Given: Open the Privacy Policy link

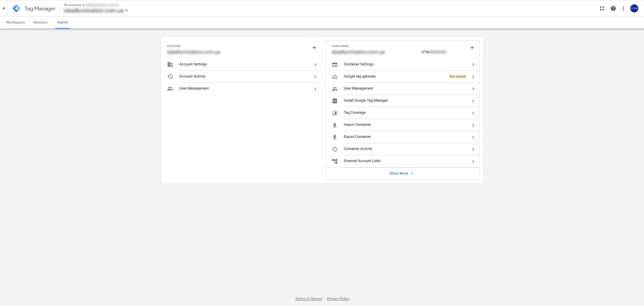Looking at the screenshot, I should point(338,299).
